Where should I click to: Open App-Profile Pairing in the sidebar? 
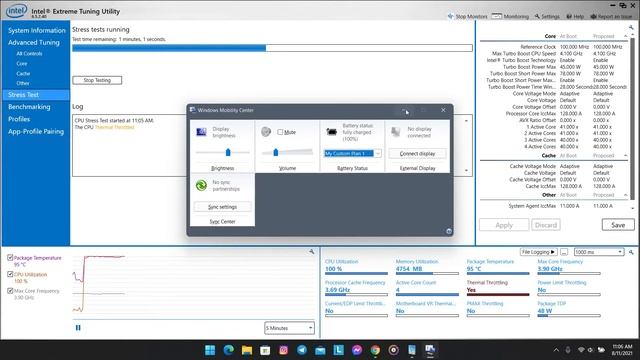pos(36,131)
